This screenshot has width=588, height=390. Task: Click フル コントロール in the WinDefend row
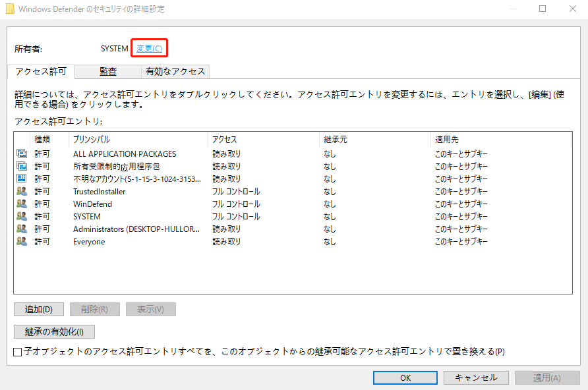(236, 204)
